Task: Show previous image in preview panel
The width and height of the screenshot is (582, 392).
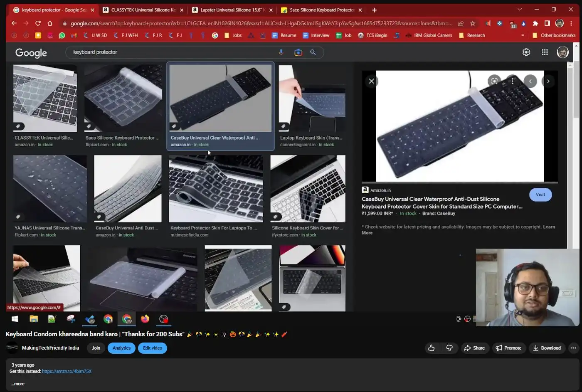Action: coord(530,81)
